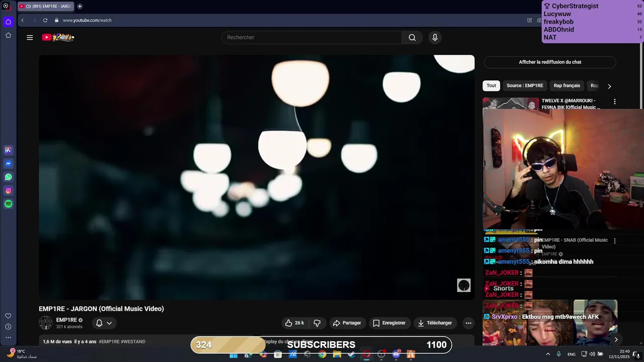Open history clock in Opera sidebar

(x=8, y=327)
